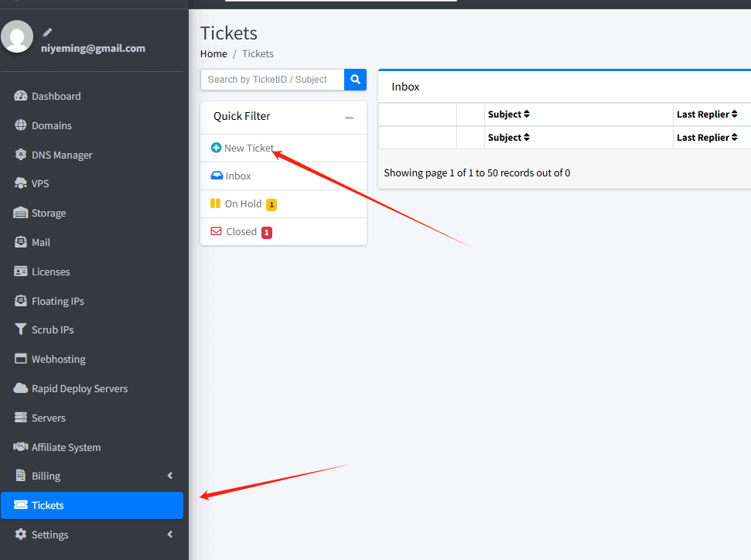Create a New Ticket
Image resolution: width=751 pixels, height=560 pixels.
click(x=284, y=148)
